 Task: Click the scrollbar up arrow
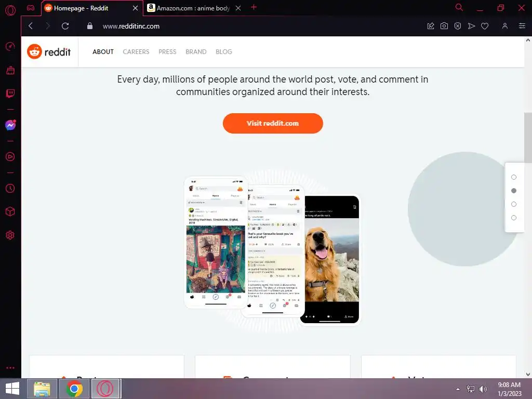(x=528, y=40)
